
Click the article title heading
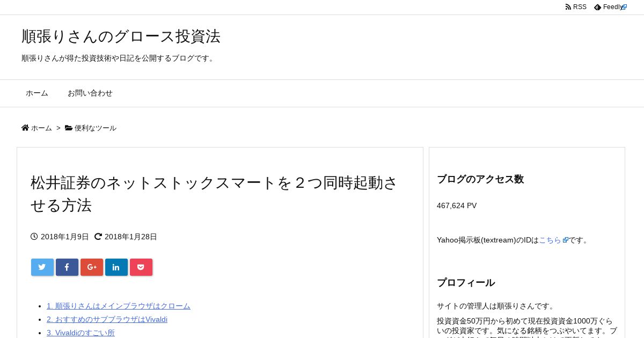coord(215,194)
